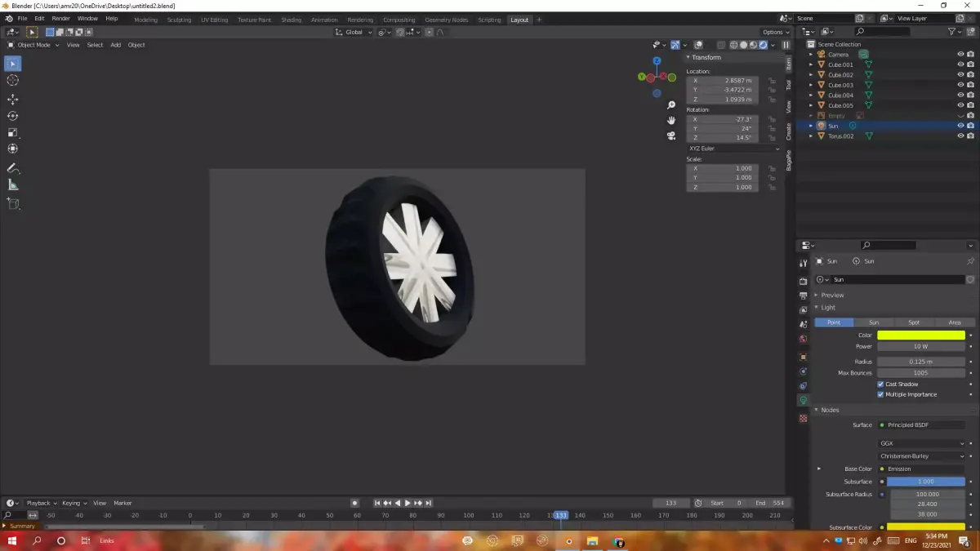Hide Cube.001 in viewport via eye icon
This screenshot has width=980, height=551.
coord(960,64)
